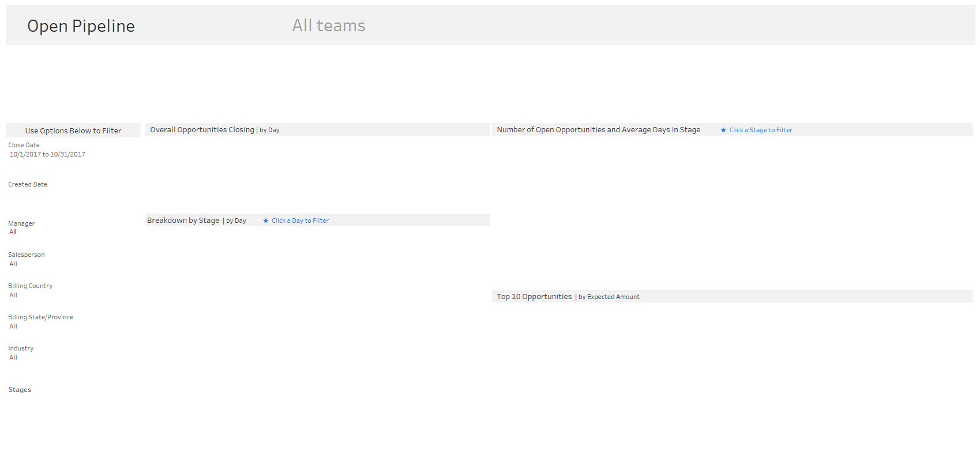Open the Billing Country filter showing All

13,295
